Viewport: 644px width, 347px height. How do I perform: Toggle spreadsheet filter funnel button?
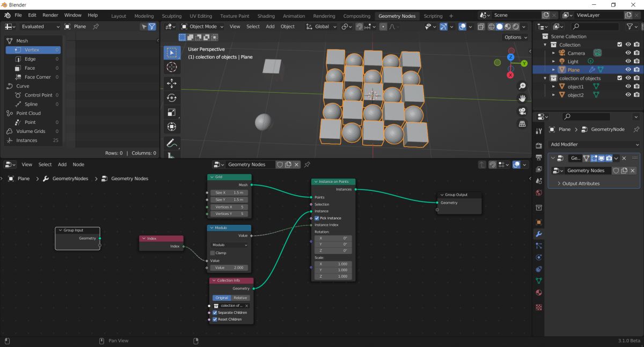(x=152, y=26)
